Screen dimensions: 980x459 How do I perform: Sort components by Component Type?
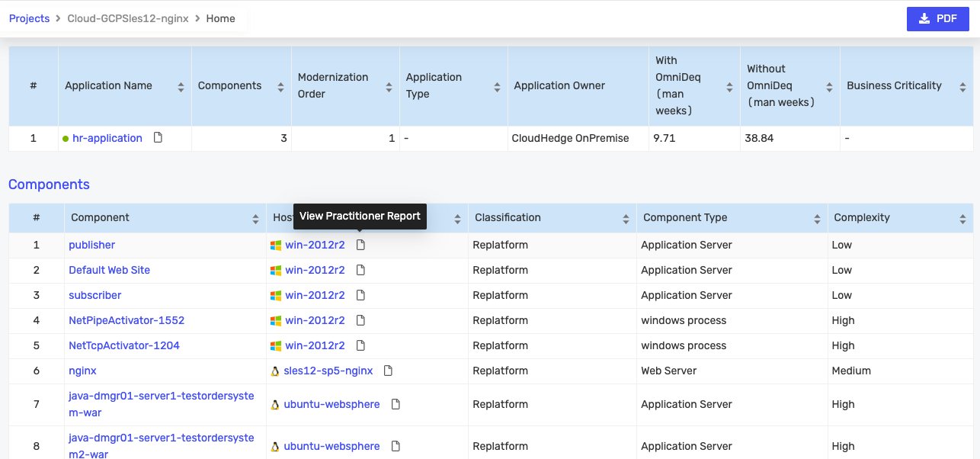point(817,219)
